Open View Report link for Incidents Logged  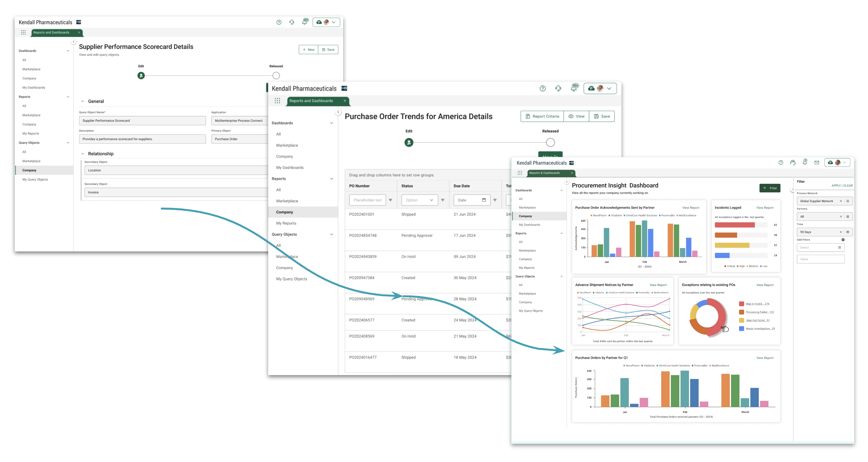pos(765,208)
